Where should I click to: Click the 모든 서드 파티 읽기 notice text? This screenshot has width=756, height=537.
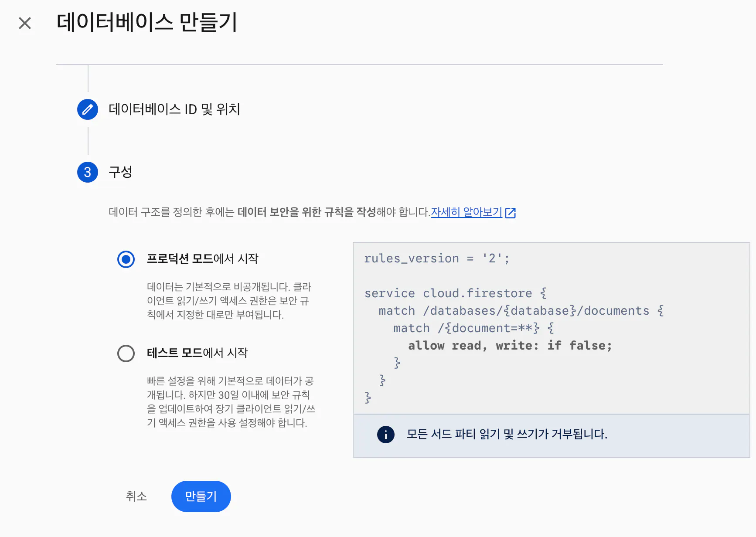click(x=507, y=435)
